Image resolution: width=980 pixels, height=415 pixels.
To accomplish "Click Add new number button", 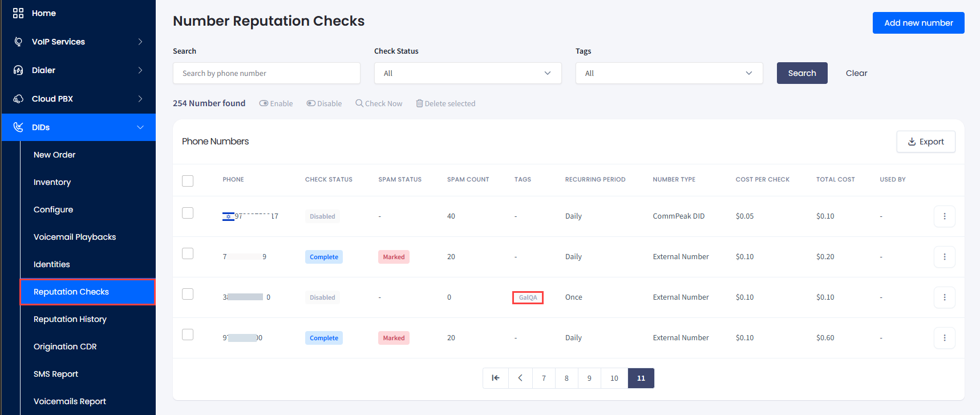I will click(918, 23).
